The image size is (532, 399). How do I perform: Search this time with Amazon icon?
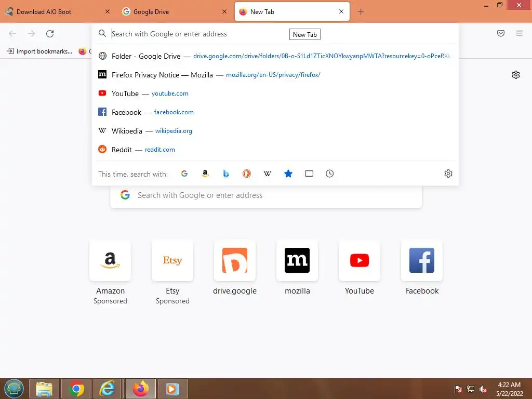click(x=205, y=174)
